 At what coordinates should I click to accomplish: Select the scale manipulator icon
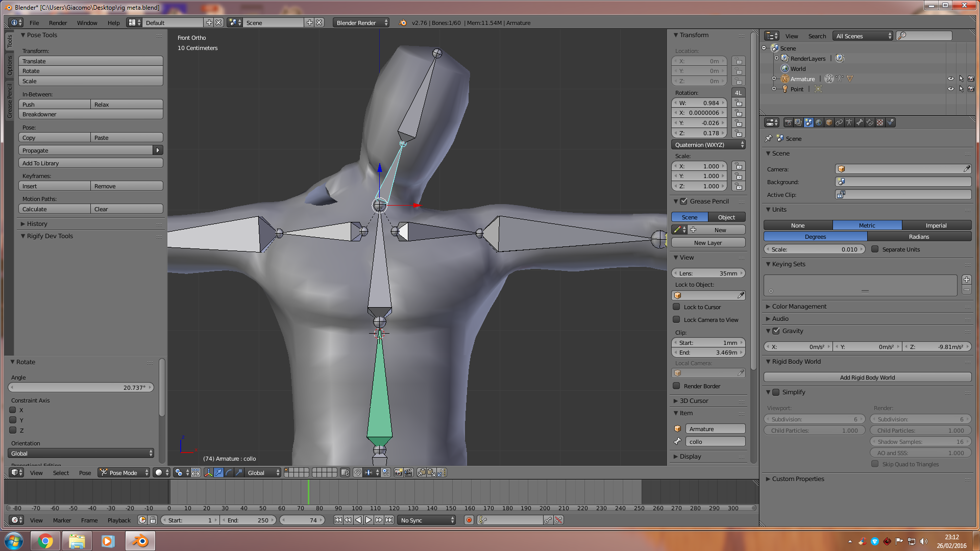pyautogui.click(x=239, y=473)
